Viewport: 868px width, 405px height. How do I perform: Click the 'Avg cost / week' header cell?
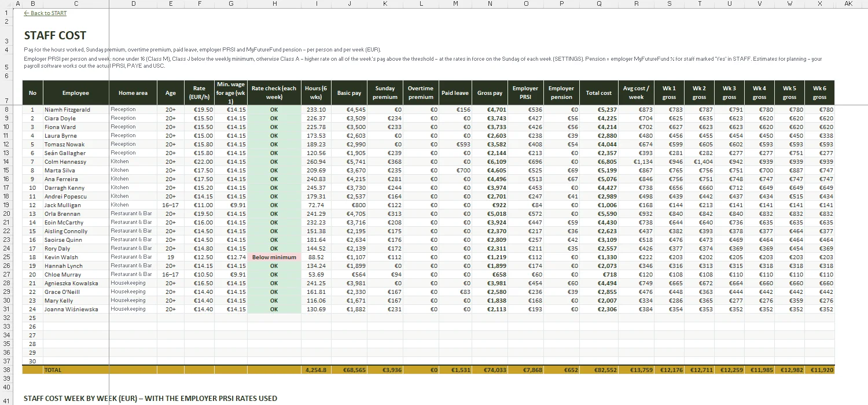click(x=637, y=93)
